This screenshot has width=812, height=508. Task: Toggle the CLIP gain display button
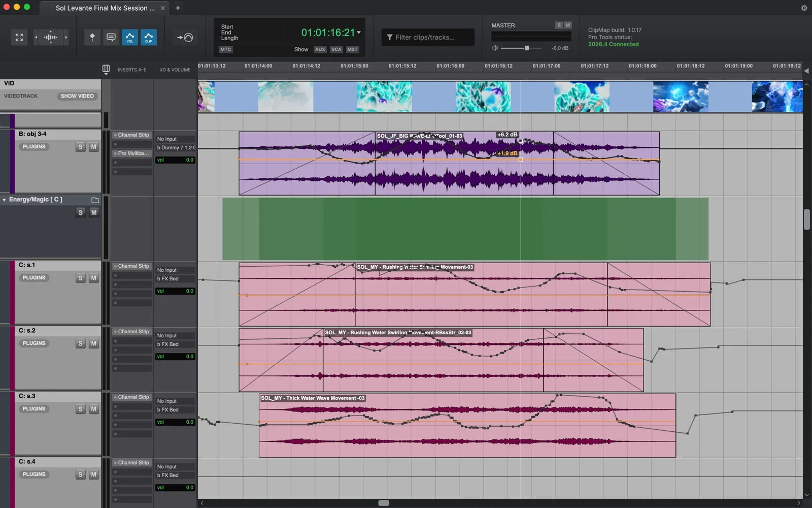click(148, 37)
